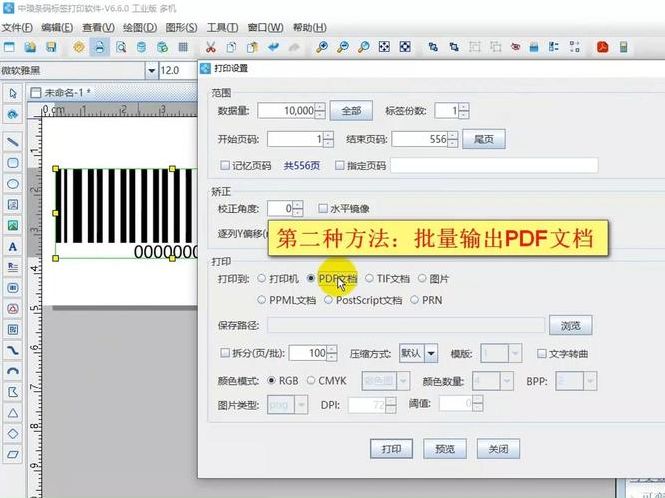Select the diamond shape tool
Viewport: 665px width, 498px height.
click(x=13, y=434)
